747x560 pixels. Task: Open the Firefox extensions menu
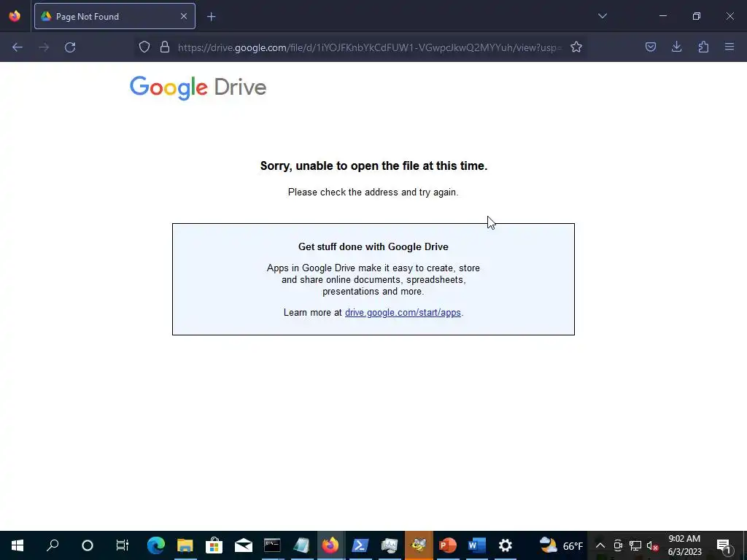coord(703,47)
